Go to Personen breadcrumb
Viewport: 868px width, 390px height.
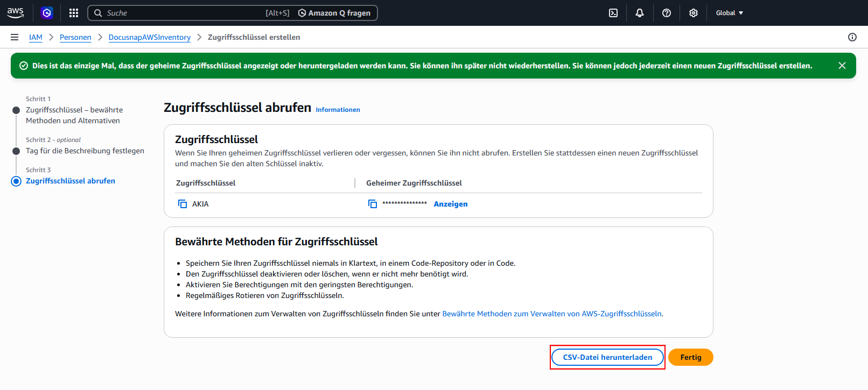[75, 37]
